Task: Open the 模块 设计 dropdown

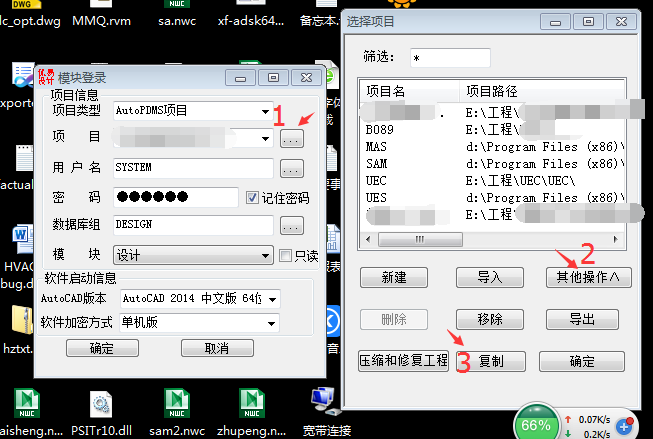Action: click(266, 255)
